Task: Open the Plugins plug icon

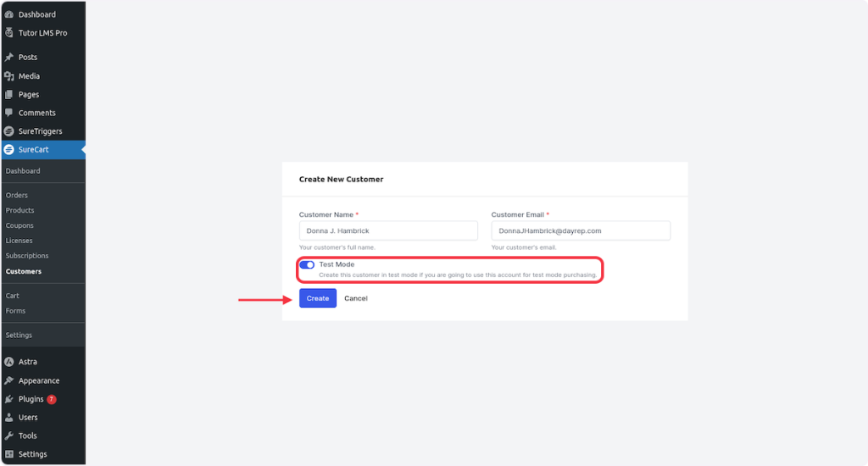Action: click(x=8, y=399)
